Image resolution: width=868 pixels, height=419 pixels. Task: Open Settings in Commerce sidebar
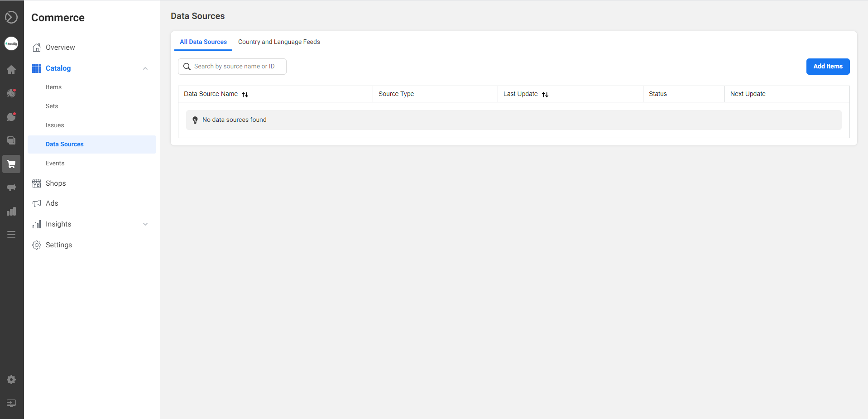coord(58,245)
